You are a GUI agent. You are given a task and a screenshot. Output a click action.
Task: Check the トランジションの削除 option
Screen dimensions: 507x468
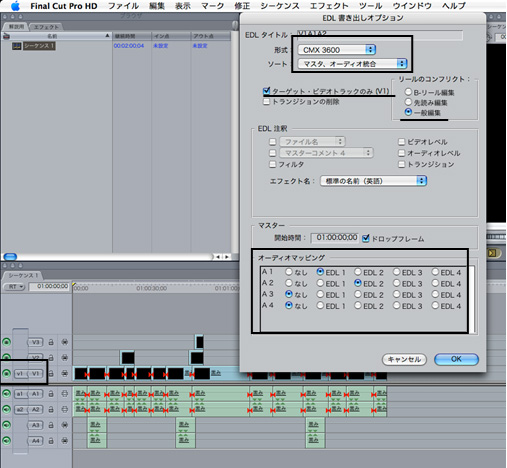click(x=266, y=102)
